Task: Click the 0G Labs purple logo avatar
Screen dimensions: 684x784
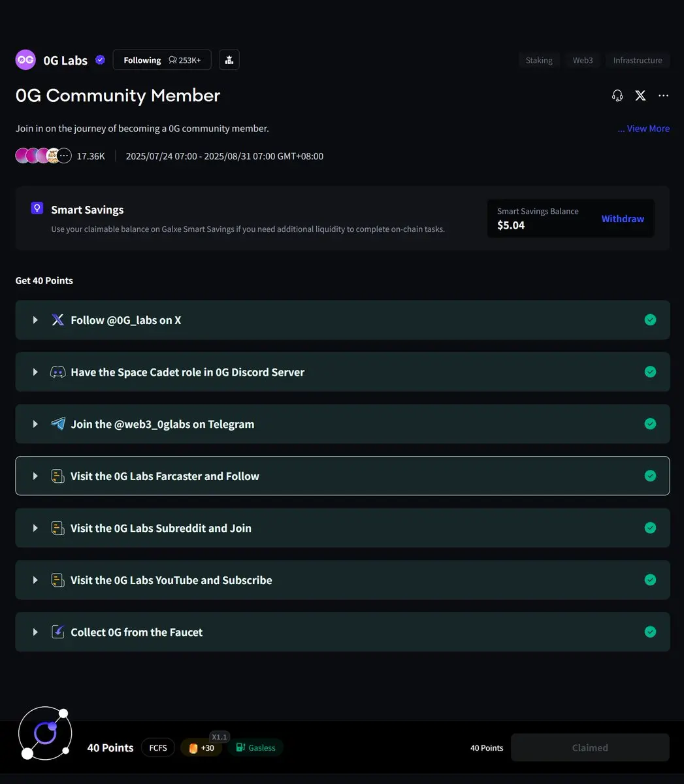Action: point(25,59)
